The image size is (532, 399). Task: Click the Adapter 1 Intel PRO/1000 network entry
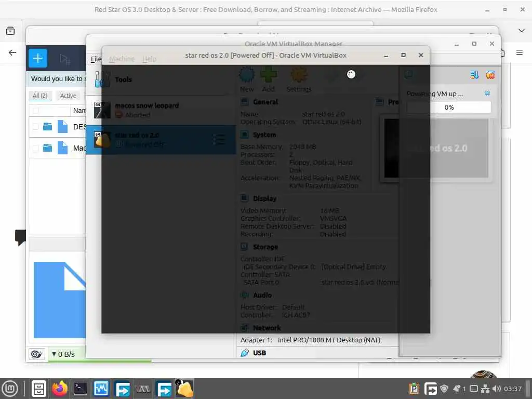click(x=310, y=340)
